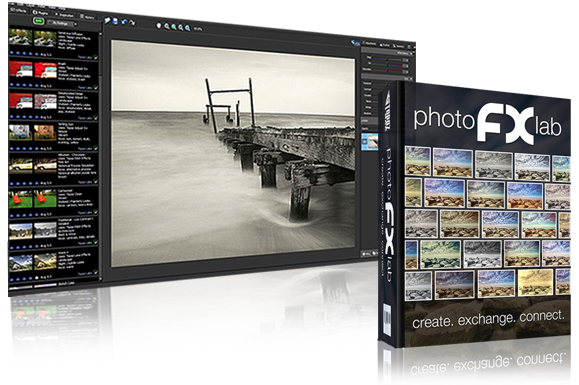Screen dimensions: 579x385
Task: Click the redo arrow icon
Action: [x=132, y=23]
